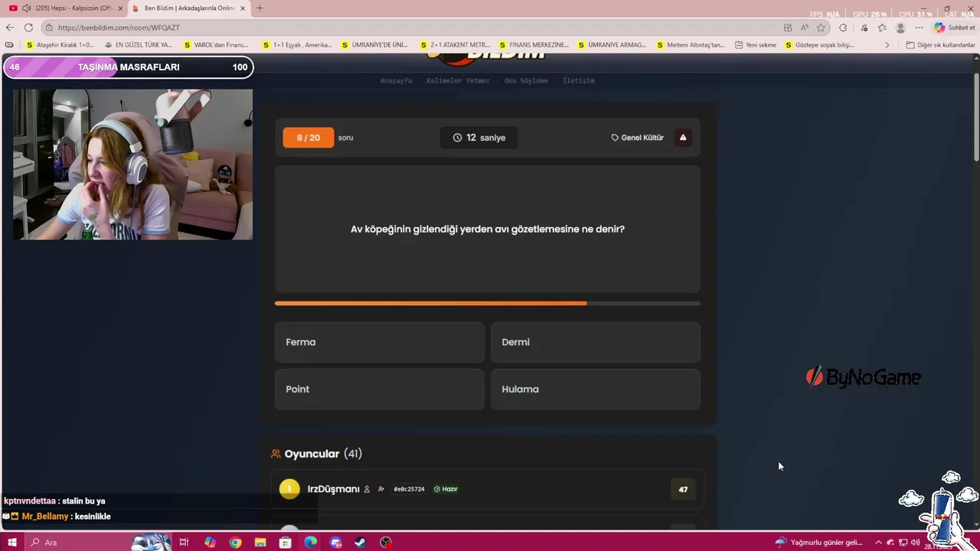The height and width of the screenshot is (551, 980).
Task: Open Task View on the taskbar
Action: [x=184, y=543]
